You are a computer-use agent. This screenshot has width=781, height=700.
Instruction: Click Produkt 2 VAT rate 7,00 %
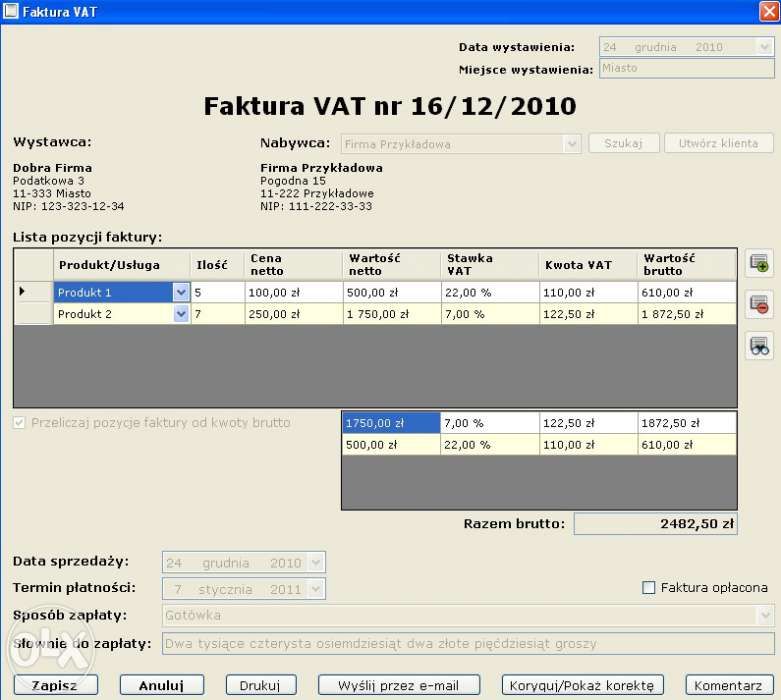tap(490, 314)
